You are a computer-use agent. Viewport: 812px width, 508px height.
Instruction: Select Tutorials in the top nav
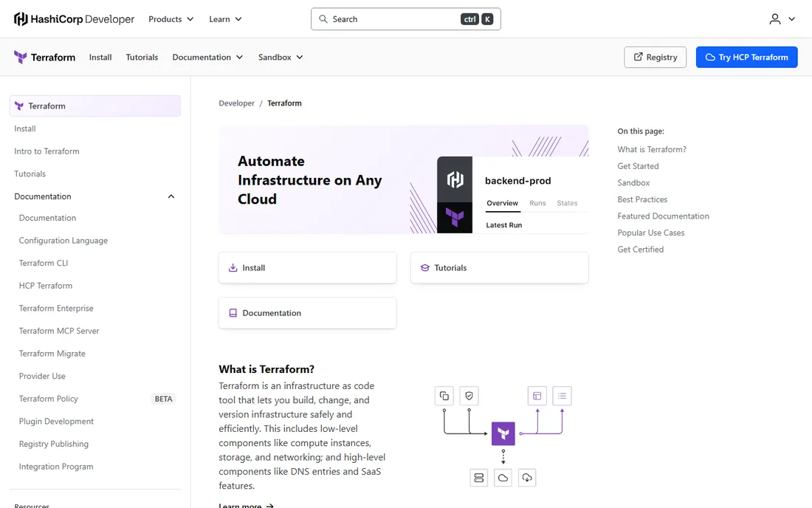click(x=142, y=57)
